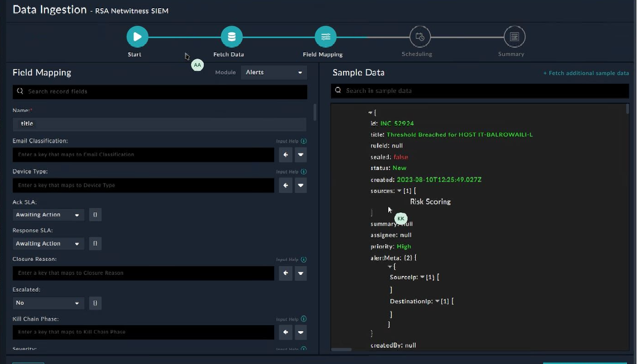637x364 pixels.
Task: Collapse the sources array in sample data
Action: [x=400, y=191]
